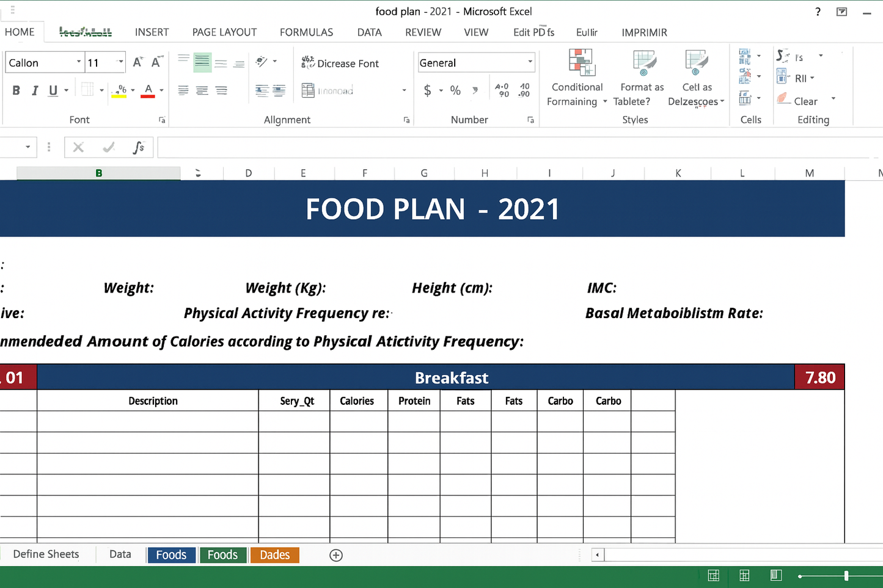Select the Italic formatting icon
Viewport: 883px width, 588px height.
point(34,90)
